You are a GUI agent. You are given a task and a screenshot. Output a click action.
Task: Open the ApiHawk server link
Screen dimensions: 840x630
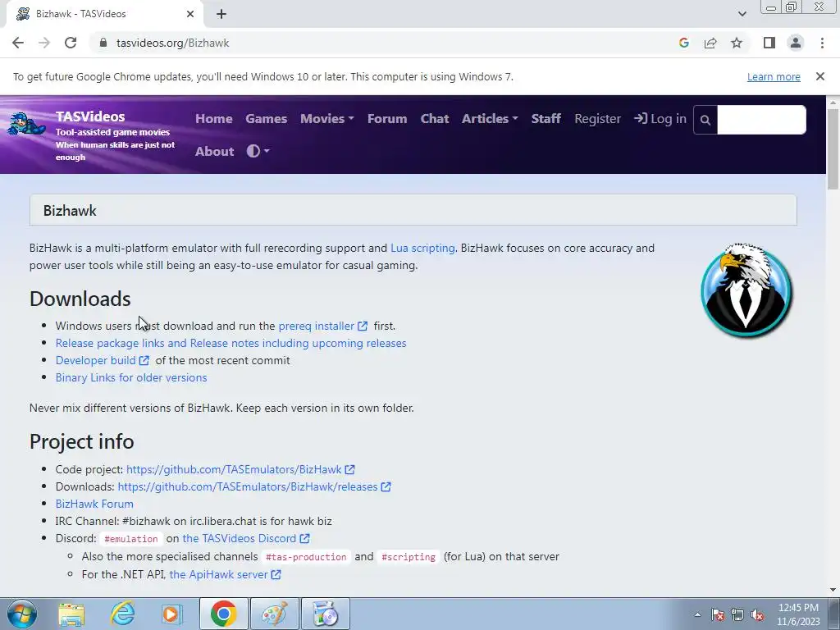(x=218, y=574)
